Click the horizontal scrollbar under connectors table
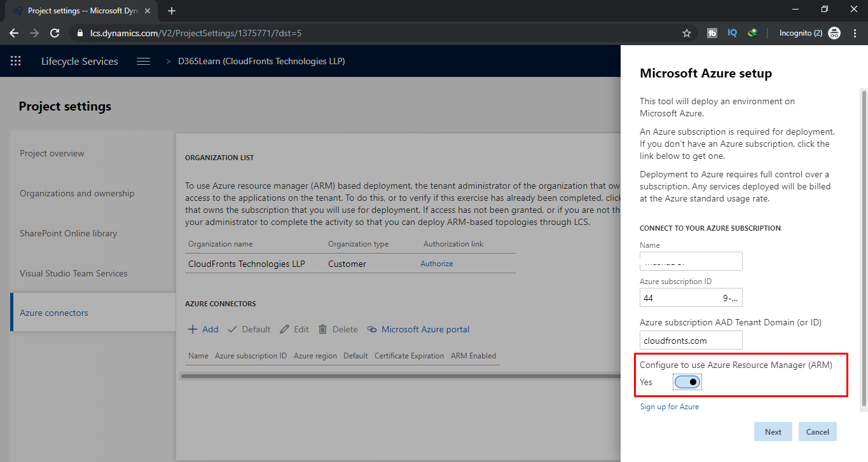 (x=401, y=376)
